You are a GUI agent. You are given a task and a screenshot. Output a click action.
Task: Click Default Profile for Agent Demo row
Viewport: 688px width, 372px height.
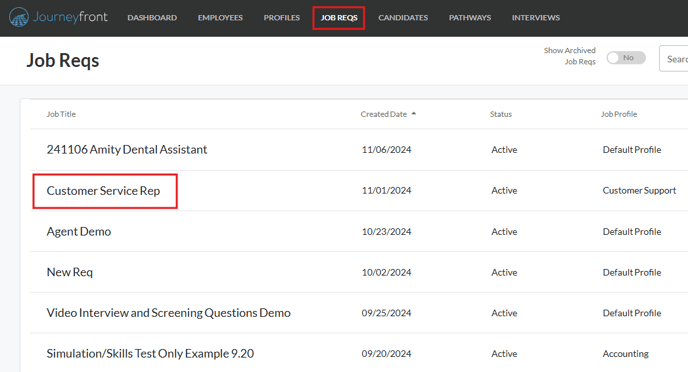(x=631, y=232)
